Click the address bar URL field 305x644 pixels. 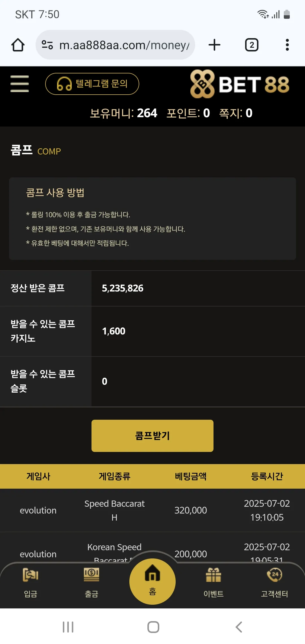(x=124, y=45)
